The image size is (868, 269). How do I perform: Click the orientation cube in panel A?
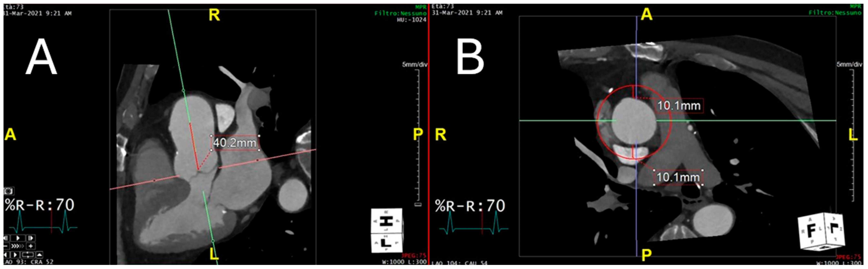click(x=386, y=231)
